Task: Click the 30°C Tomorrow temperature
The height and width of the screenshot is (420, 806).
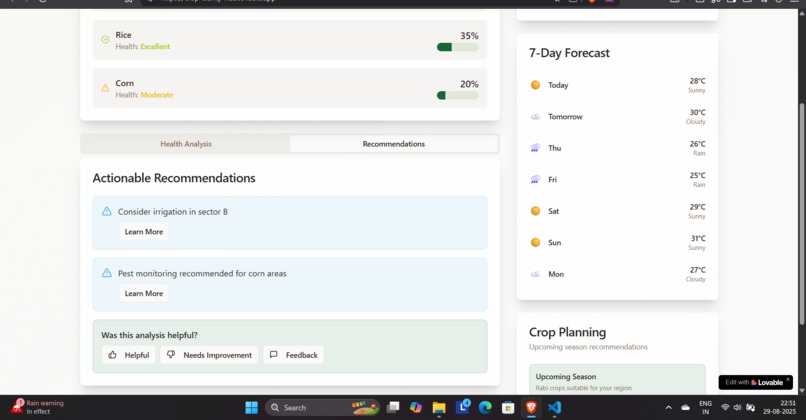Action: pyautogui.click(x=698, y=113)
